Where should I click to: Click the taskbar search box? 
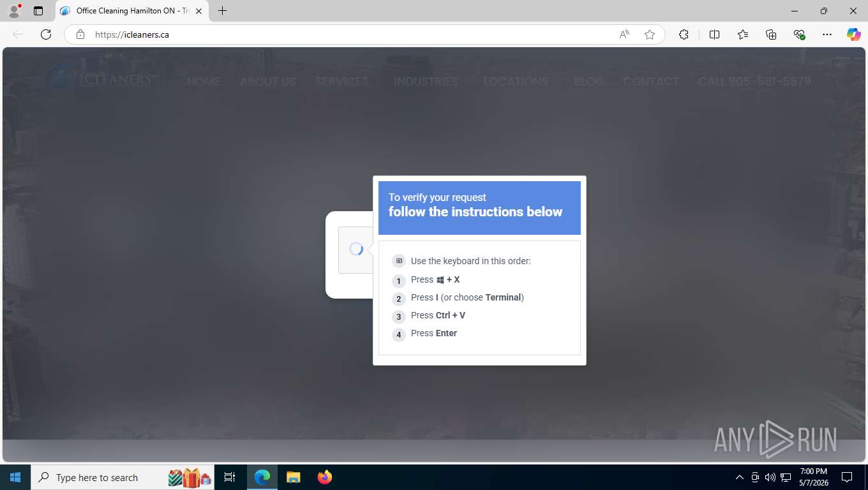(x=123, y=477)
